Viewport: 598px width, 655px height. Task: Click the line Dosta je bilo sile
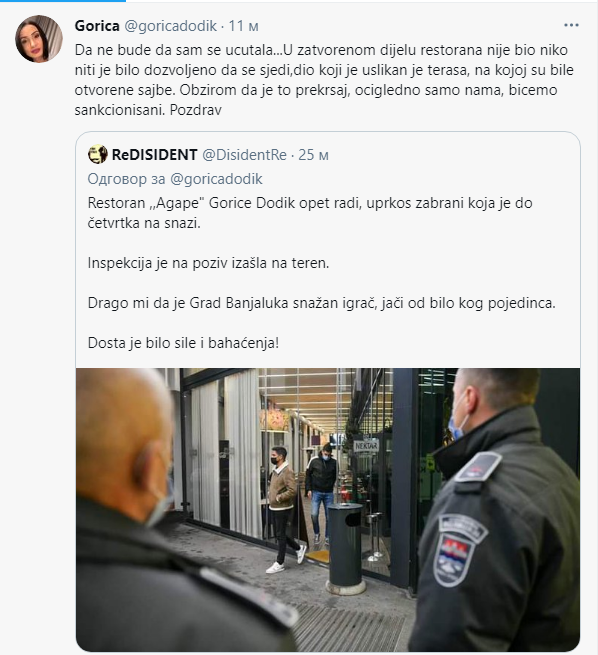183,343
